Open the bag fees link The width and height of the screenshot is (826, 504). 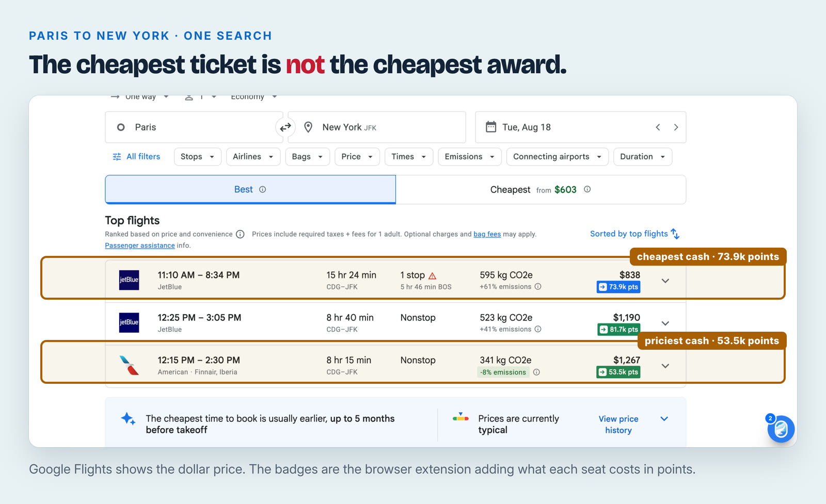point(487,234)
